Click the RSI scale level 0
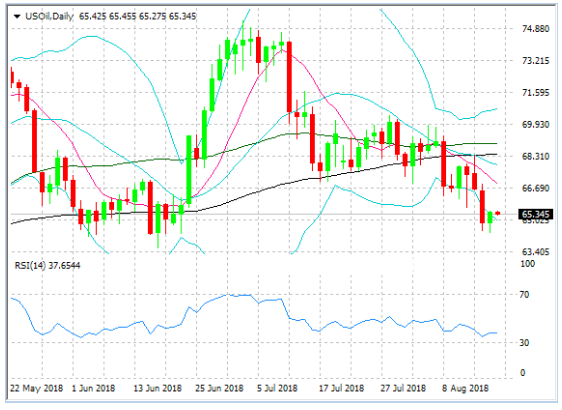The image size is (562, 410). point(523,373)
